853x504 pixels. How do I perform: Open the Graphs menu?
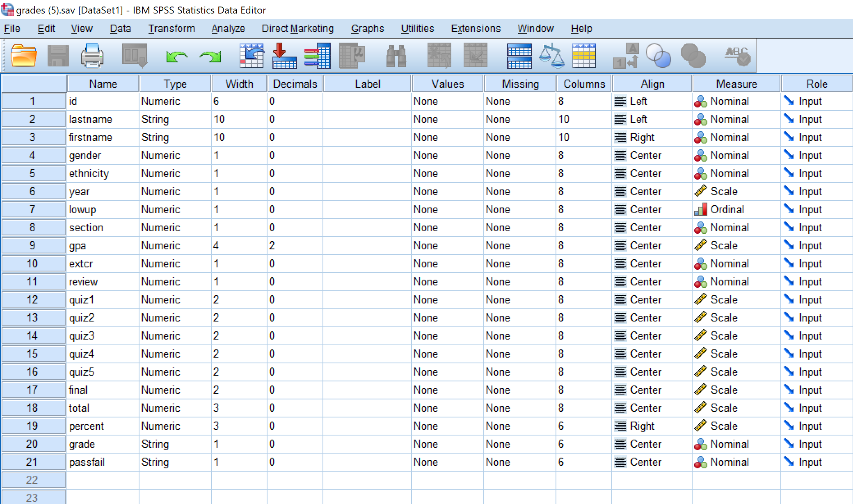pos(368,28)
